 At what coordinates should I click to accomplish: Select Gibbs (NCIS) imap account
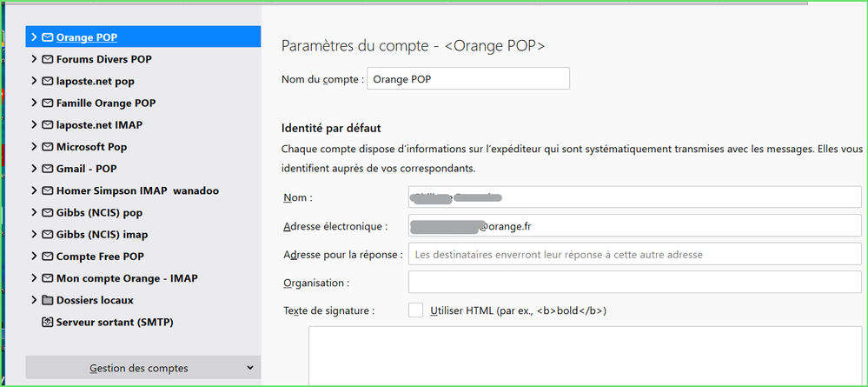point(102,235)
